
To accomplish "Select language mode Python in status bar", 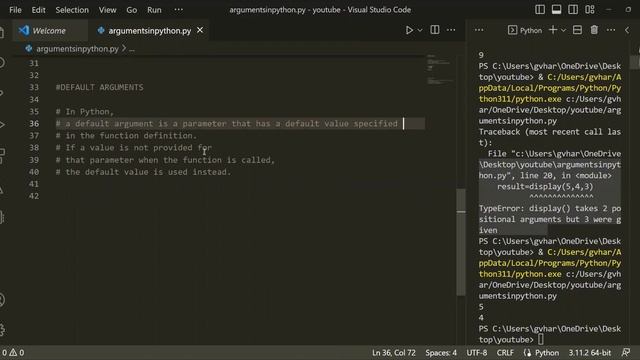I will 546,353.
